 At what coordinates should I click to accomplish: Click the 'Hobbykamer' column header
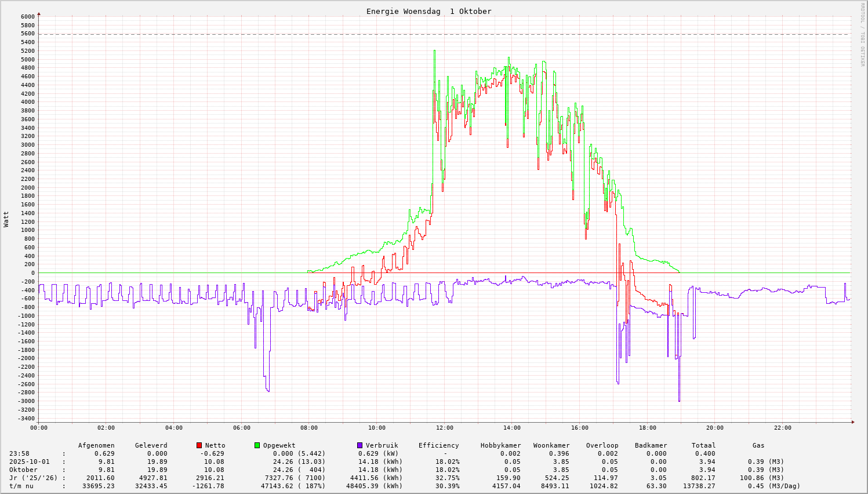tap(500, 445)
